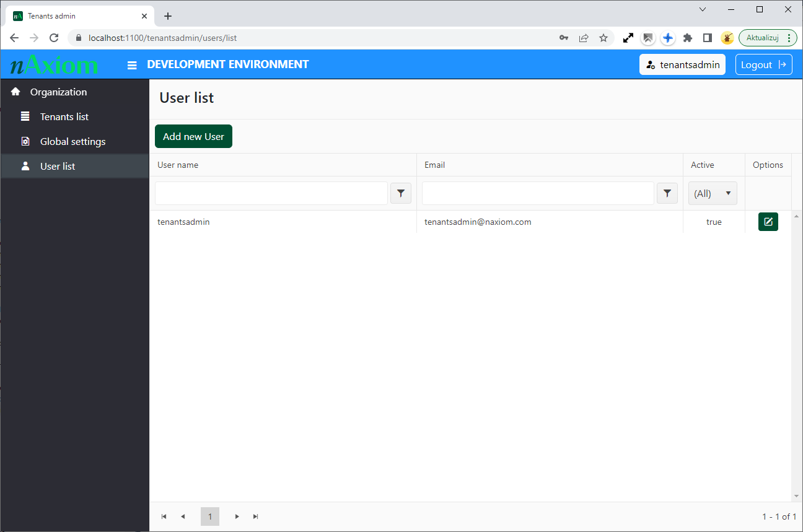The height and width of the screenshot is (532, 803).
Task: Click the grid scrollbar down arrow
Action: (x=797, y=497)
